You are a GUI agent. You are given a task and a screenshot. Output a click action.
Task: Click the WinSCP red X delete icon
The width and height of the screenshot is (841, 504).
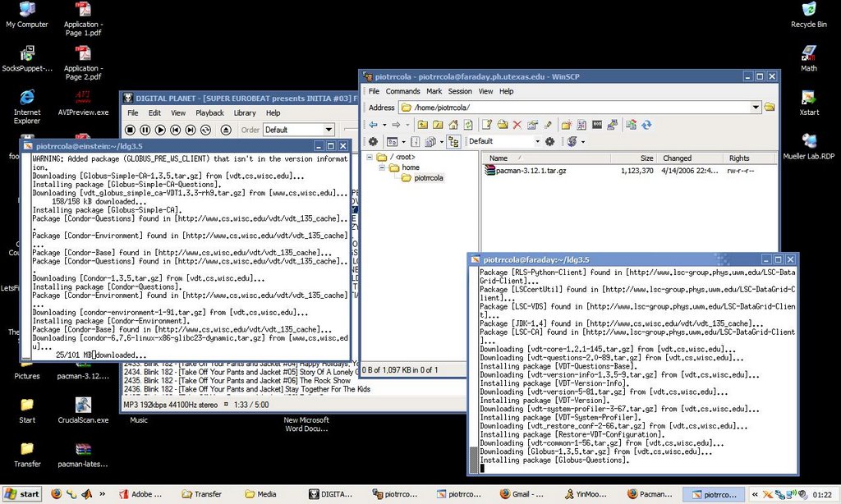(517, 125)
